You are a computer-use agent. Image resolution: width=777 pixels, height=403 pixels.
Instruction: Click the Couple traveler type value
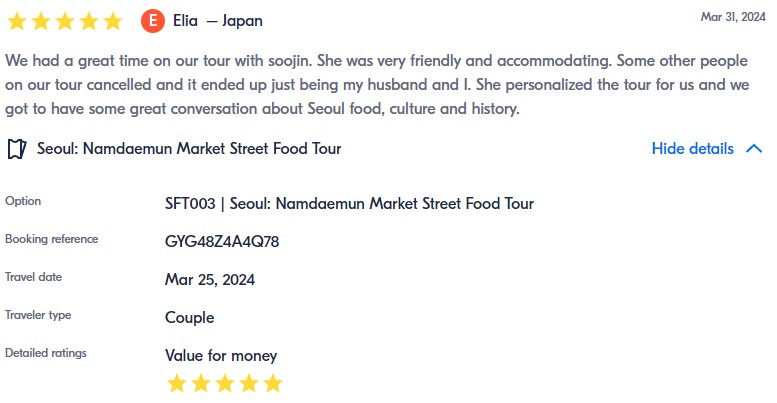(x=190, y=317)
